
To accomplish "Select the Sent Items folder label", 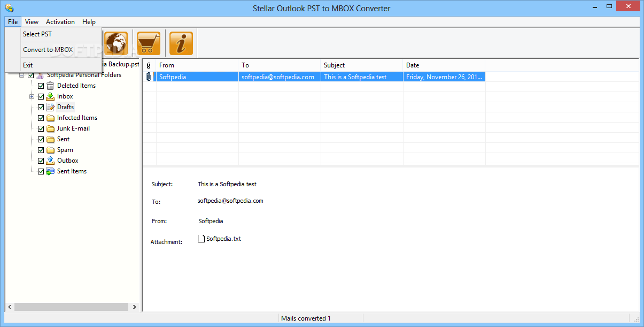I will coord(72,171).
